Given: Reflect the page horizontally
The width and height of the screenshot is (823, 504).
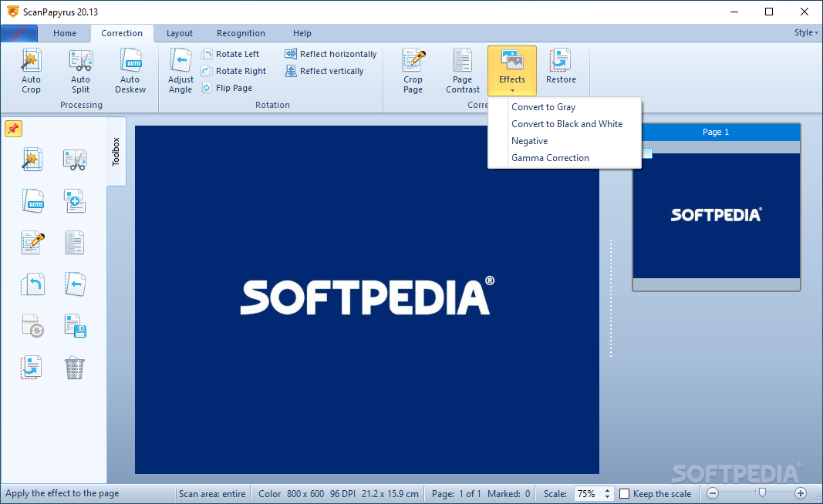Looking at the screenshot, I should click(331, 54).
